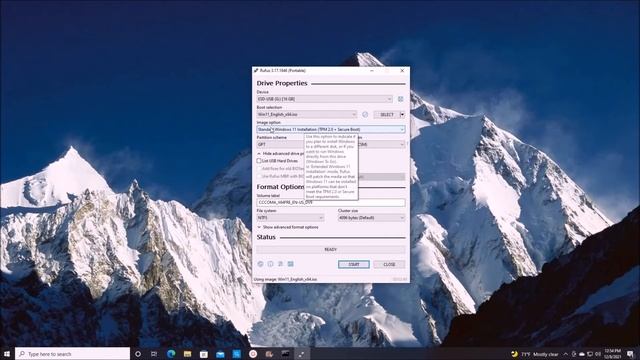Viewport: 640px width, 360px height.
Task: Click the Rufus icon on the taskbar
Action: (x=302, y=354)
